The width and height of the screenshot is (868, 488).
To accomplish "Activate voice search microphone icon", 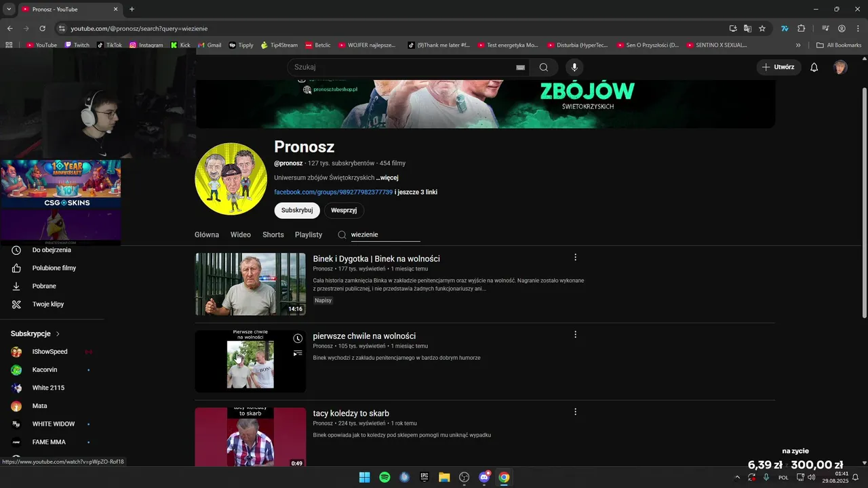I will (574, 67).
